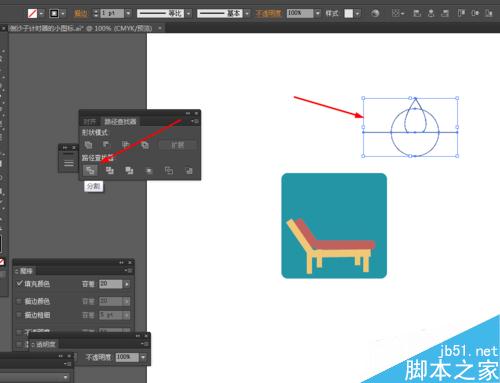Close the Magic Wand panel
Image resolution: width=500 pixels, height=383 pixels.
[130, 262]
